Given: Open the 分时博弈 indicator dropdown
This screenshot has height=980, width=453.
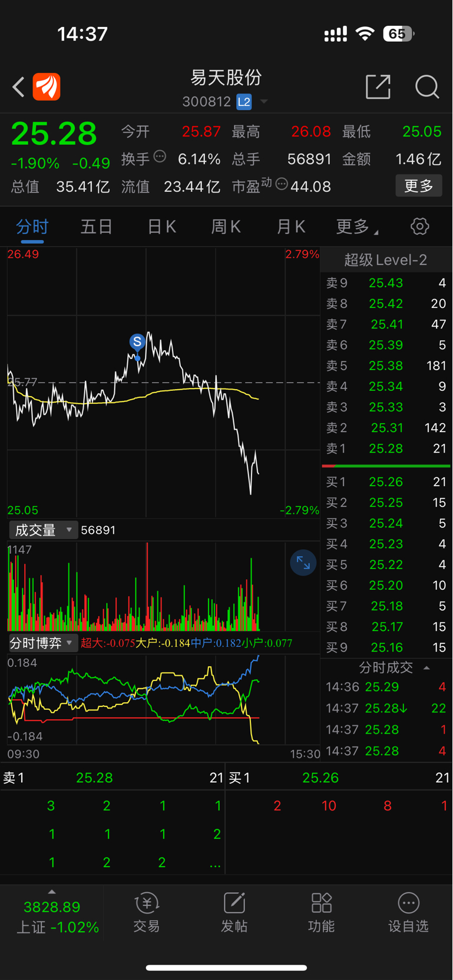Looking at the screenshot, I should coord(43,643).
